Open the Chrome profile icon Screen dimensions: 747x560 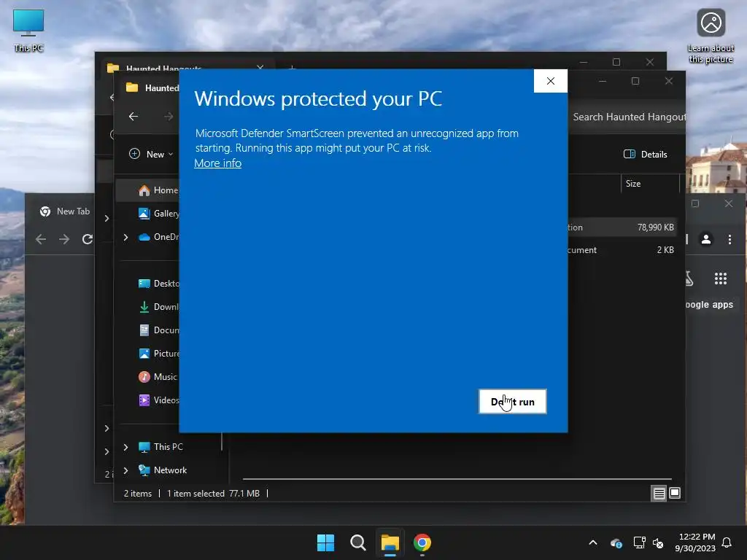[706, 239]
